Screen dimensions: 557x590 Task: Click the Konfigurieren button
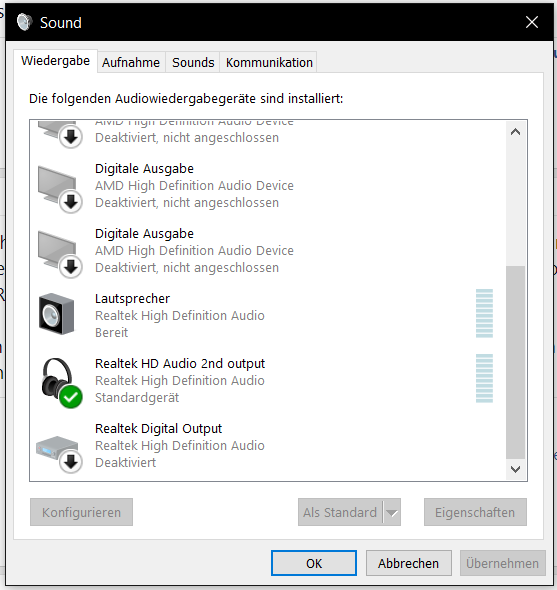(x=81, y=512)
